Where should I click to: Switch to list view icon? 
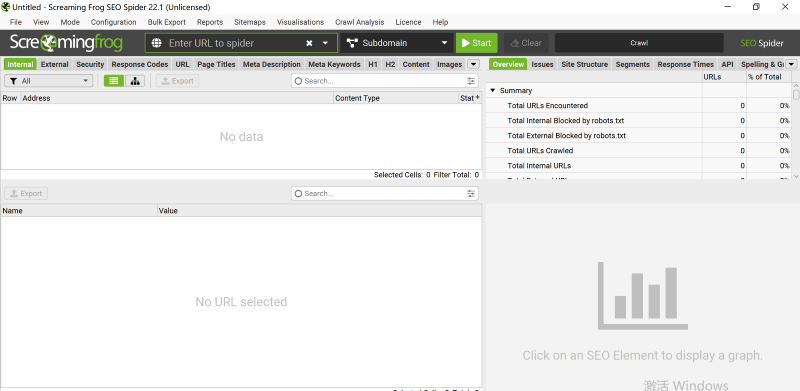tap(114, 81)
